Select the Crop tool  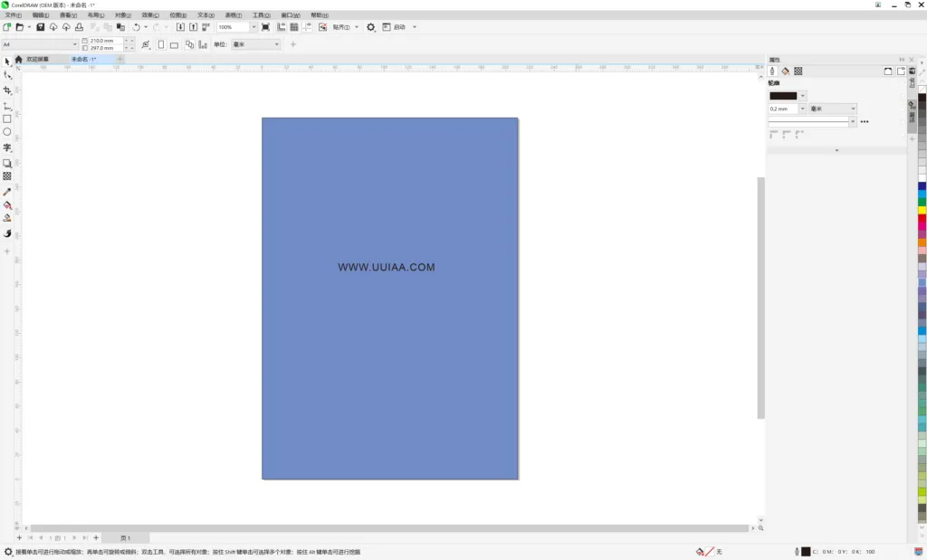coord(7,90)
